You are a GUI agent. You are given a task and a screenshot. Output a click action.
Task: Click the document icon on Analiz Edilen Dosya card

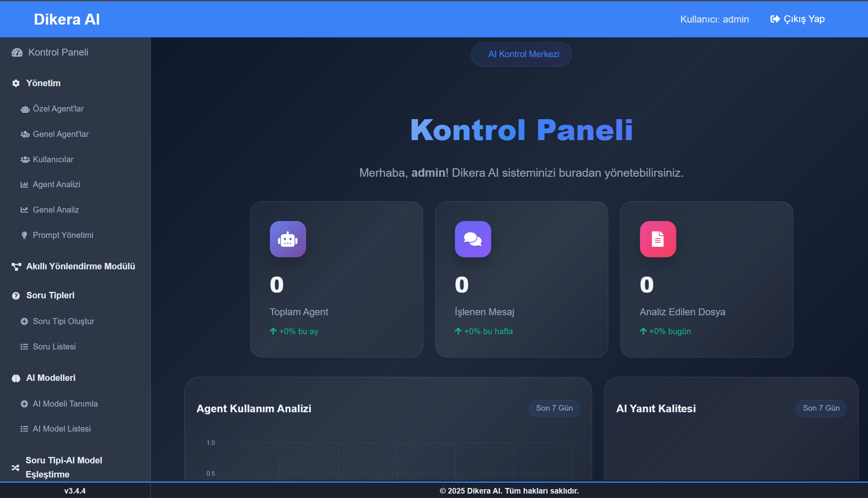coord(658,239)
